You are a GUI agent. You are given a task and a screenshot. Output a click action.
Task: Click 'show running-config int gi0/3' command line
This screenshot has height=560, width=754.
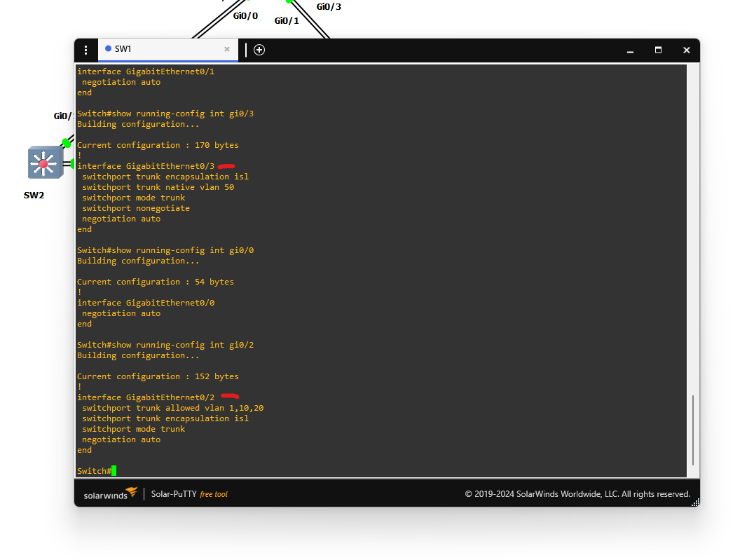tap(165, 114)
